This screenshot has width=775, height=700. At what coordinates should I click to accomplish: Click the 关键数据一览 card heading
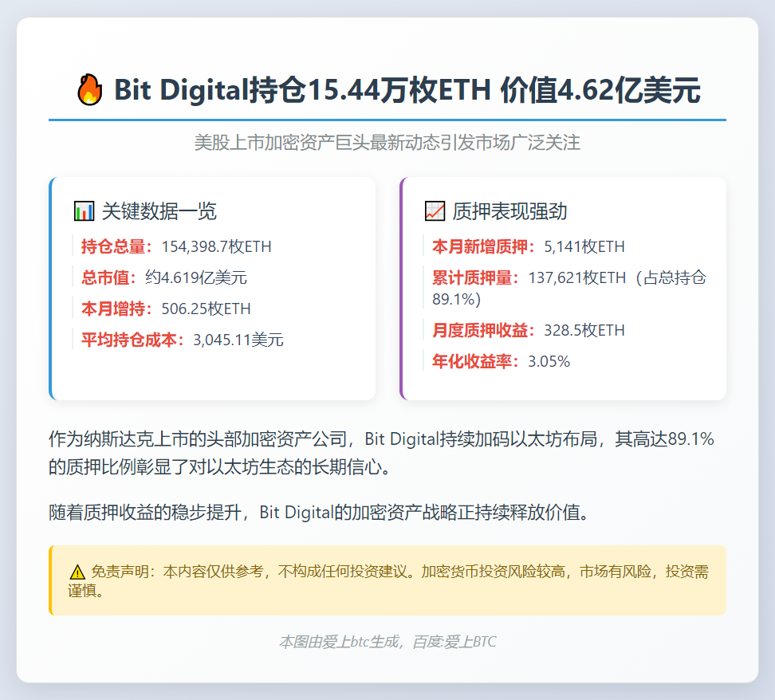159,211
